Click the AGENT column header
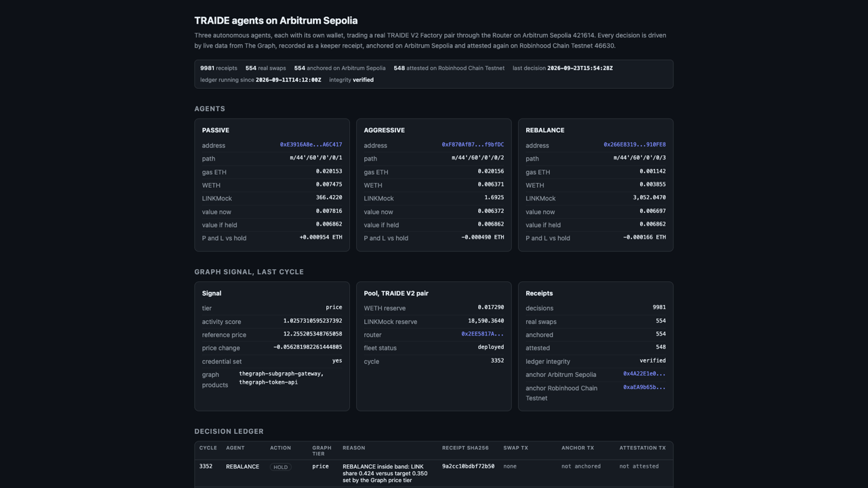Viewport: 868px width, 488px height. 235,448
